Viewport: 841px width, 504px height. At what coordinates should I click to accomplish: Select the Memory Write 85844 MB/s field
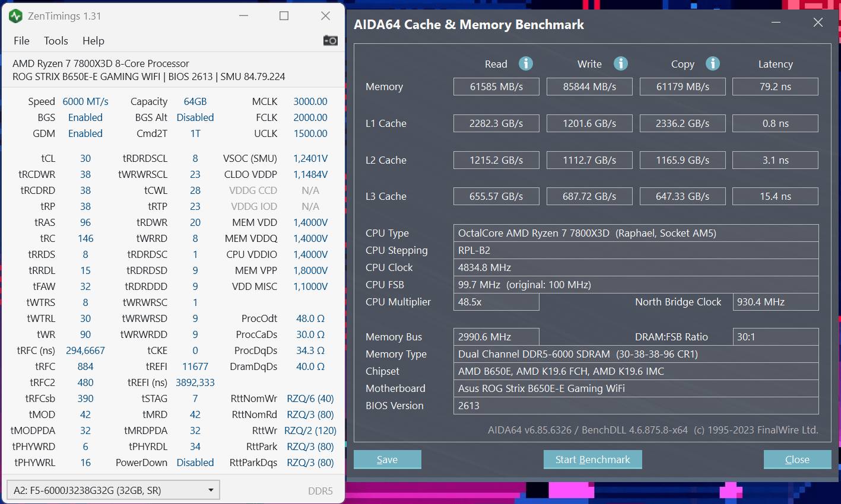pos(589,87)
